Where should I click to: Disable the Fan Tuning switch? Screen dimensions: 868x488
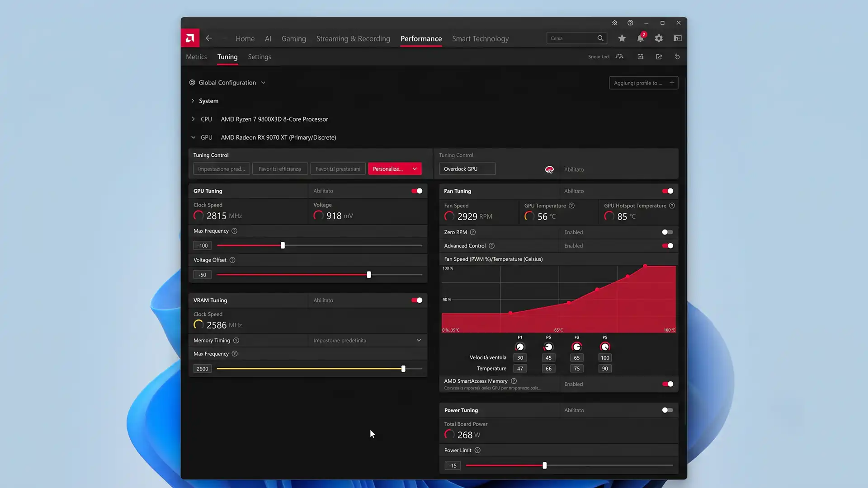pyautogui.click(x=668, y=191)
